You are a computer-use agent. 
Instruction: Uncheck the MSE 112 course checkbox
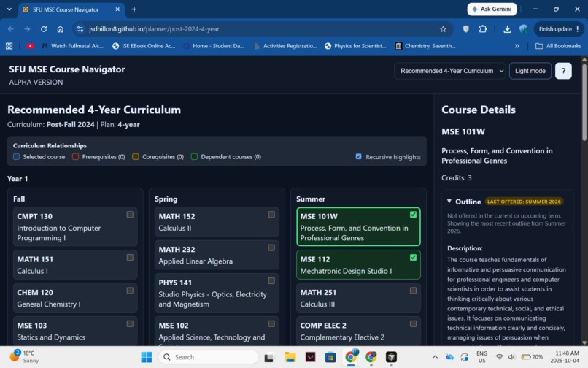413,257
